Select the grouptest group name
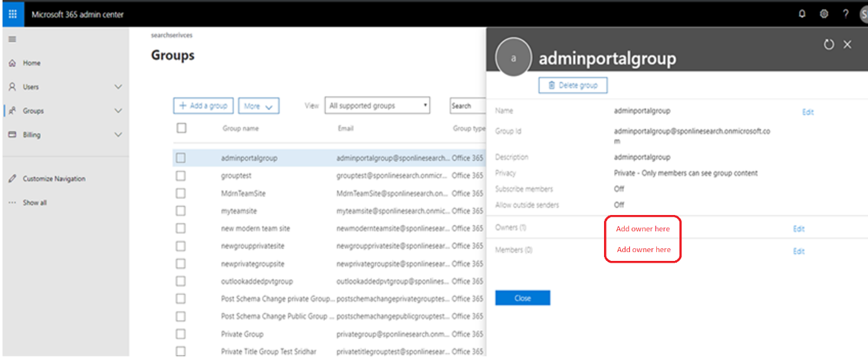The width and height of the screenshot is (868, 364). (236, 176)
